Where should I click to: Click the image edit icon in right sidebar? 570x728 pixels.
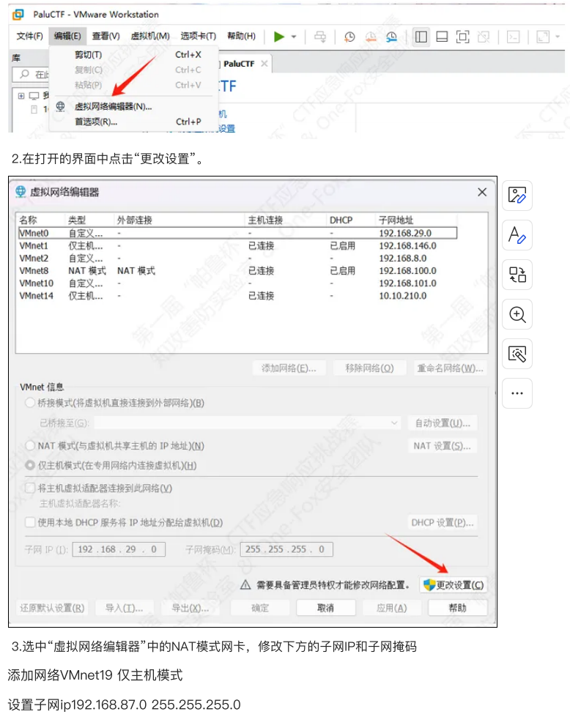[517, 195]
